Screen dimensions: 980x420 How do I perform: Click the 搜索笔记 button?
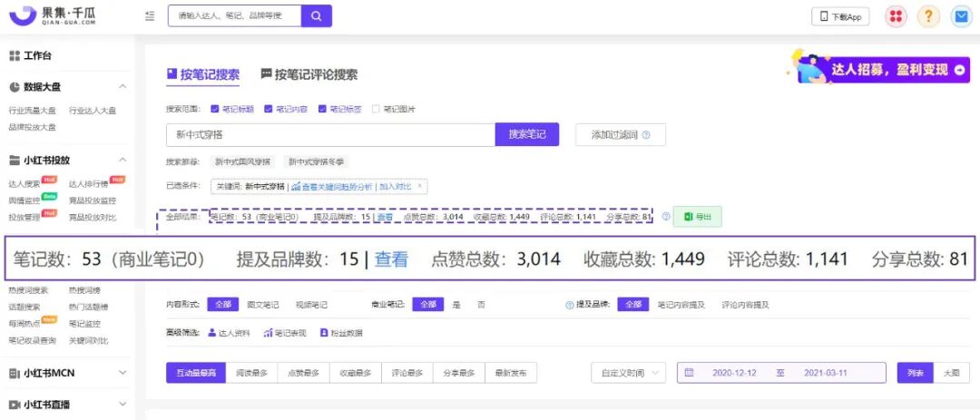pos(527,134)
